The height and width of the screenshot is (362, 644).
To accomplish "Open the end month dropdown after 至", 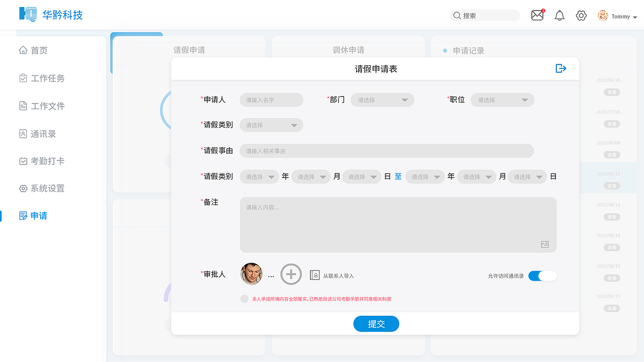I will (476, 177).
